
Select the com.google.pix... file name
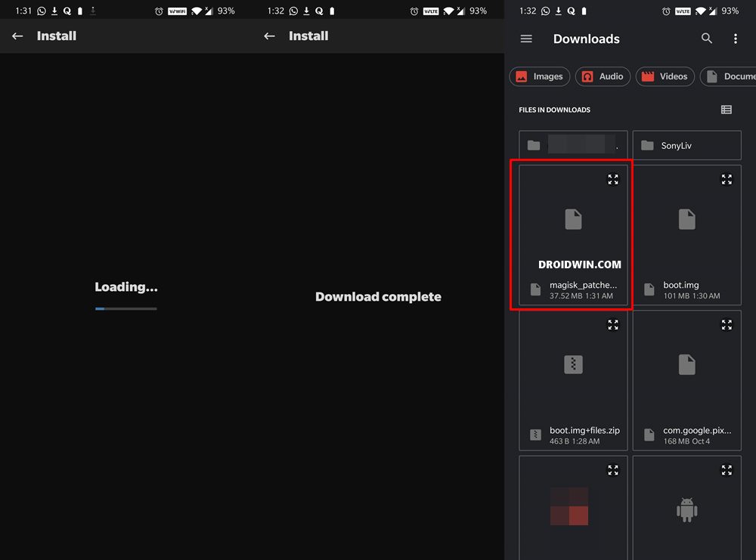click(697, 430)
